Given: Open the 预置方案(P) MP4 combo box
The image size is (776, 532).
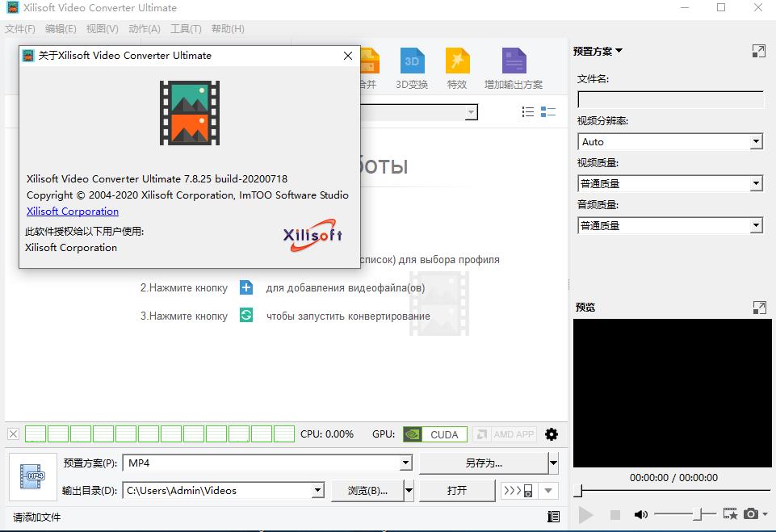Looking at the screenshot, I should point(267,463).
